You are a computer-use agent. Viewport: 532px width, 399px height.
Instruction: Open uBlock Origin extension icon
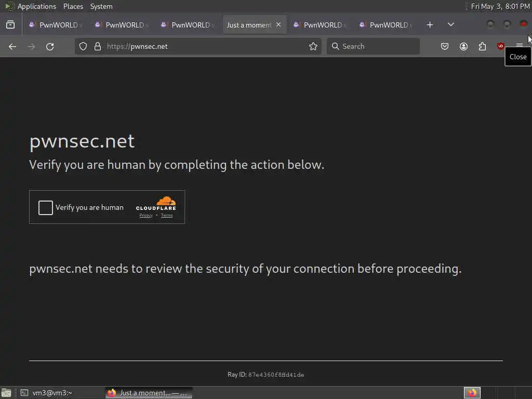[x=500, y=46]
